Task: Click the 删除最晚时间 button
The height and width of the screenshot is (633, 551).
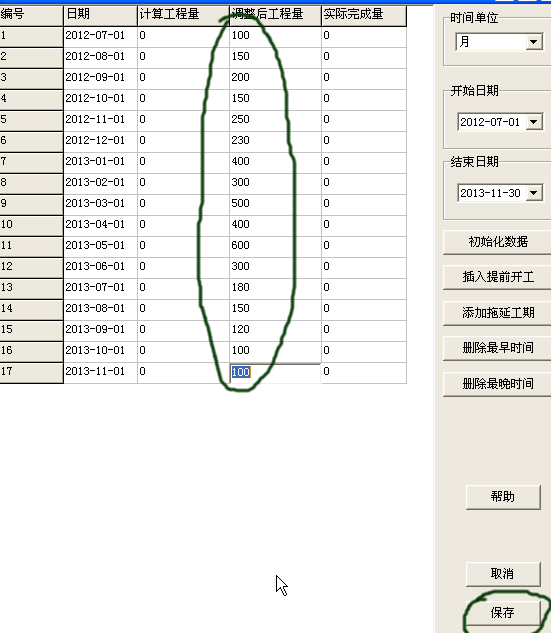Action: point(498,383)
